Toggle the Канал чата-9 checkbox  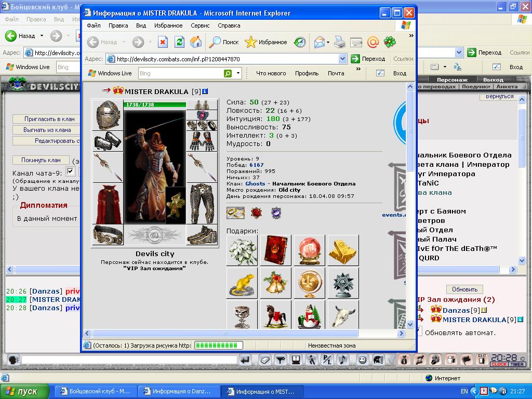pyautogui.click(x=71, y=171)
